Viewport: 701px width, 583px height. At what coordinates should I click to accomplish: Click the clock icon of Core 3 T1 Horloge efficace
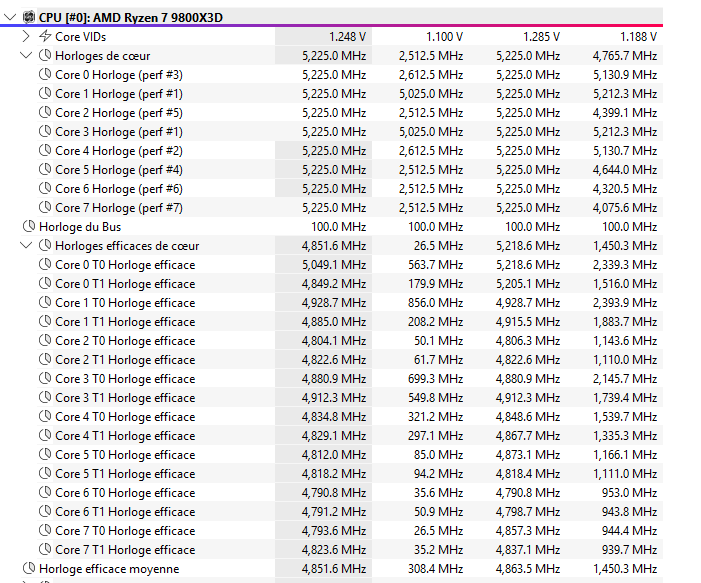[x=45, y=397]
